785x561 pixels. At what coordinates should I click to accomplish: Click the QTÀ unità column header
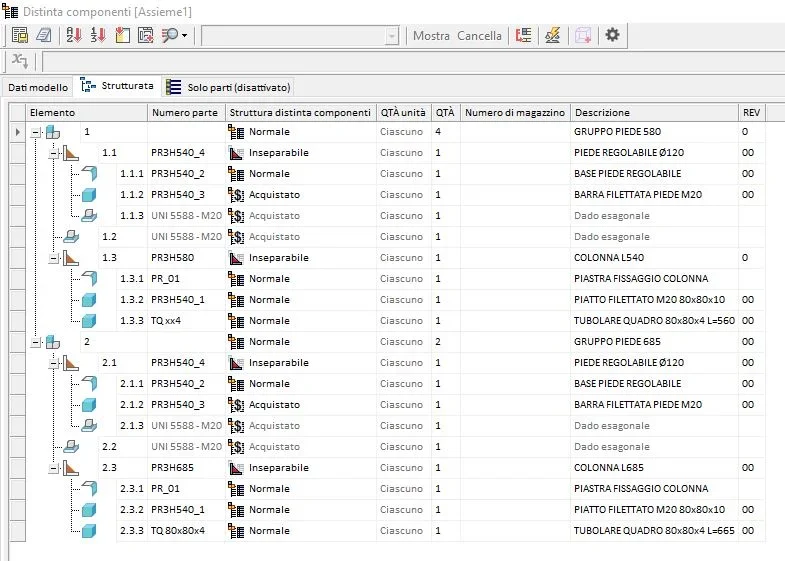pos(404,113)
